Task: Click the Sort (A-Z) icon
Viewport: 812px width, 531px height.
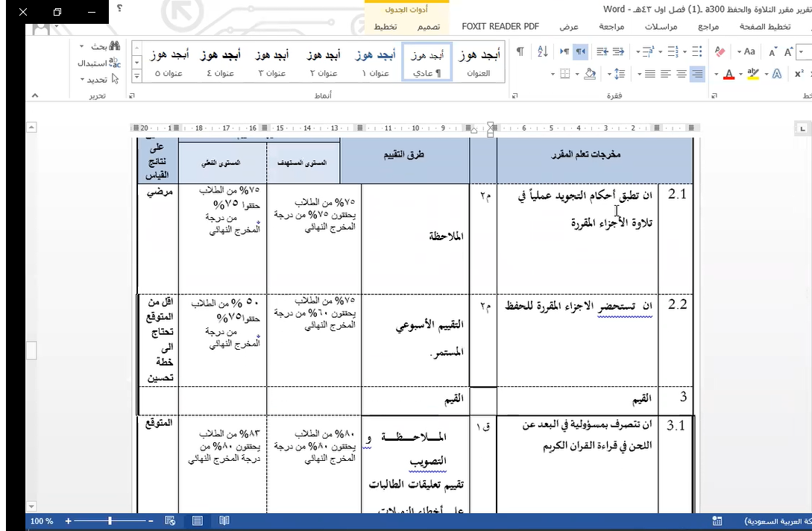Action: [x=543, y=51]
